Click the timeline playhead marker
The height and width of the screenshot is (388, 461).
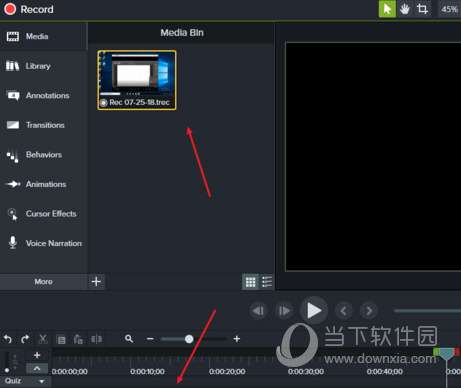point(446,354)
